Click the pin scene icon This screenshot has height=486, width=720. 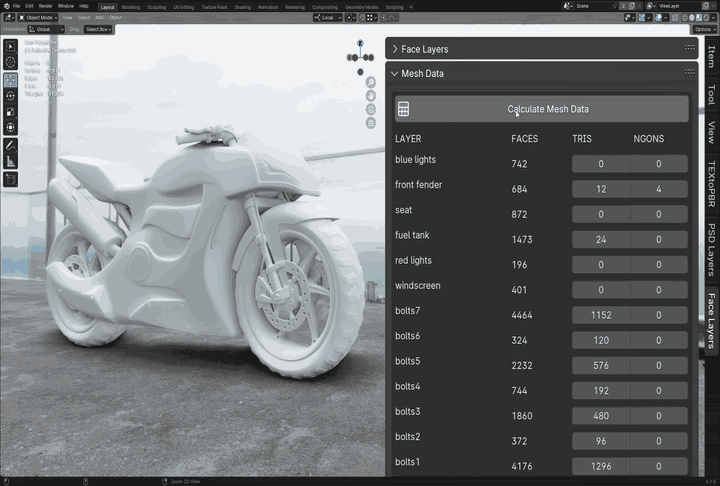coord(614,6)
